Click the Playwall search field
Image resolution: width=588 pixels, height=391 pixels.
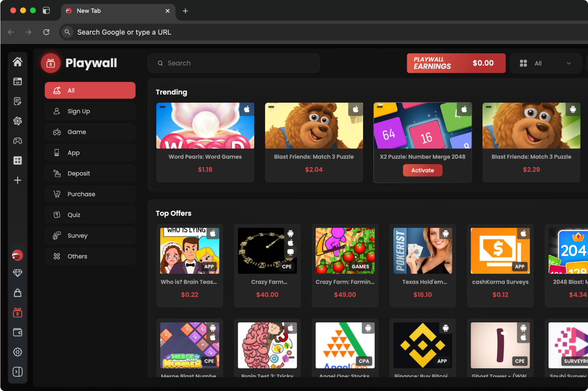234,63
